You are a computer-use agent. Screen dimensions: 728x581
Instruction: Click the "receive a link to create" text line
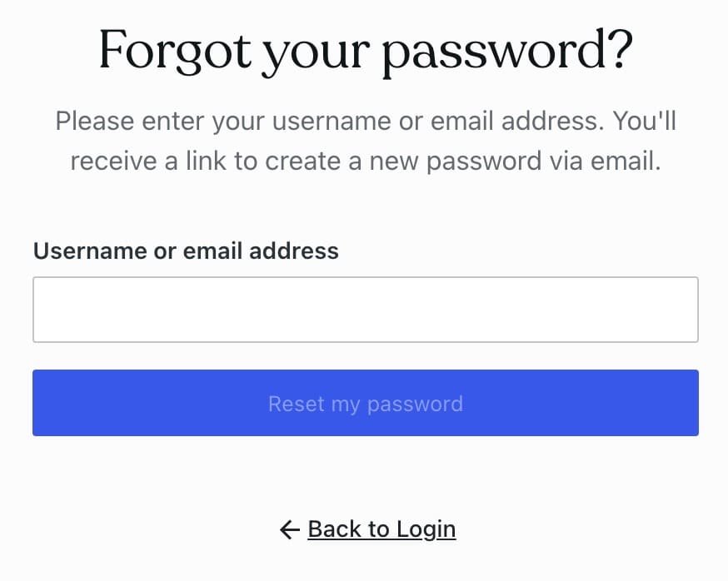click(365, 161)
